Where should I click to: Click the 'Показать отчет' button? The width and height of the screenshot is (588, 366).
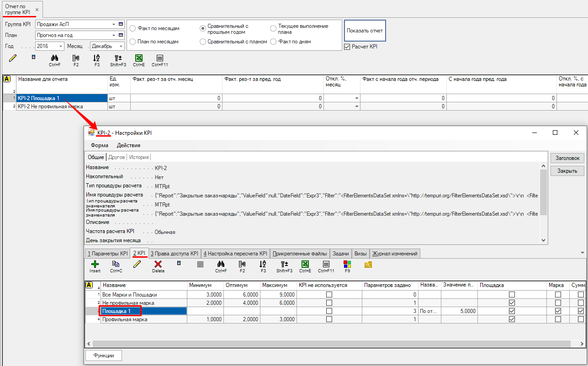click(365, 31)
